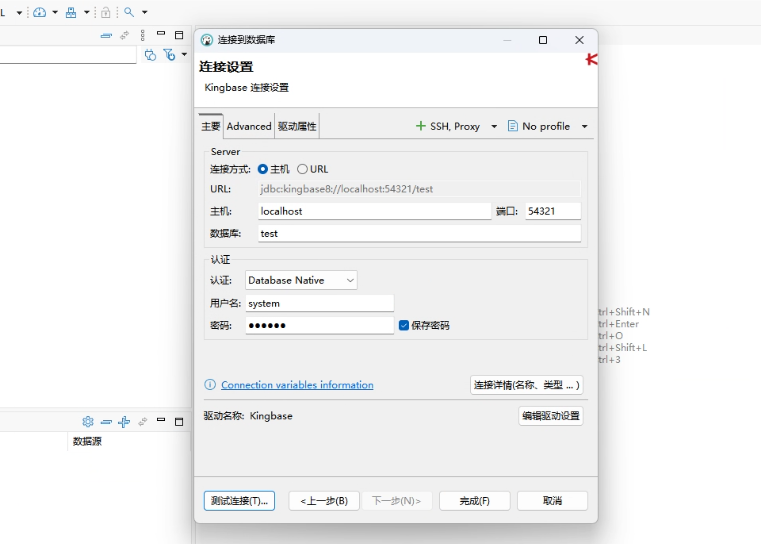The image size is (761, 544).
Task: Switch to the 主要 tab
Action: tap(211, 126)
